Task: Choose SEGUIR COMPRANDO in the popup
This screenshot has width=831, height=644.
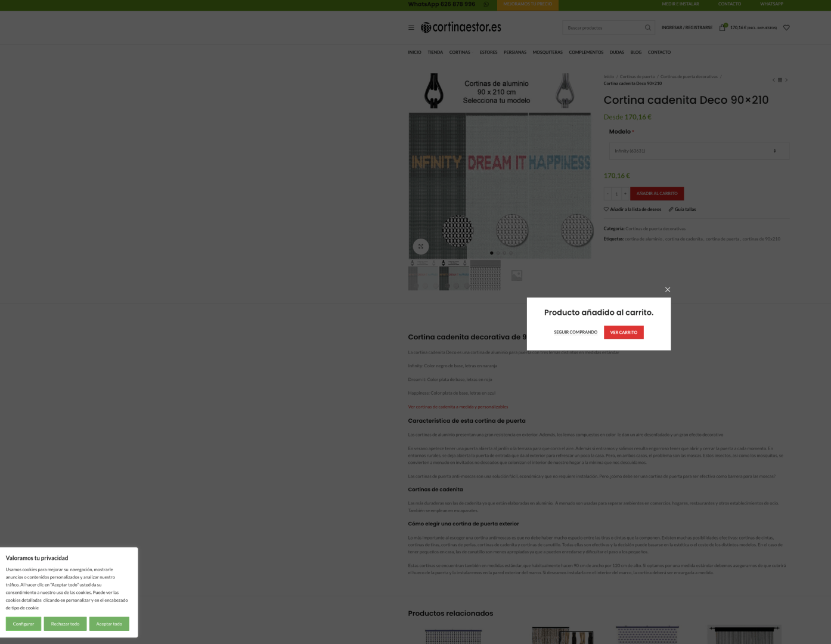Action: click(575, 332)
